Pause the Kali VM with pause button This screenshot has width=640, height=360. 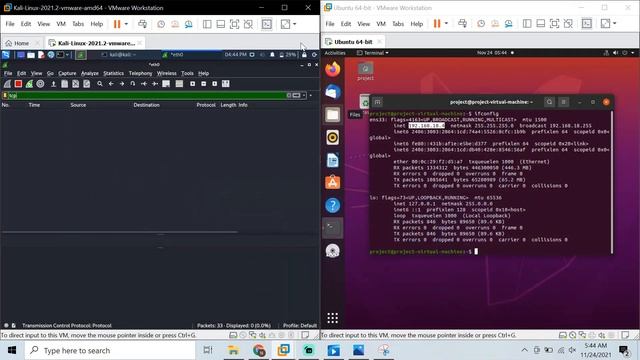pos(117,24)
